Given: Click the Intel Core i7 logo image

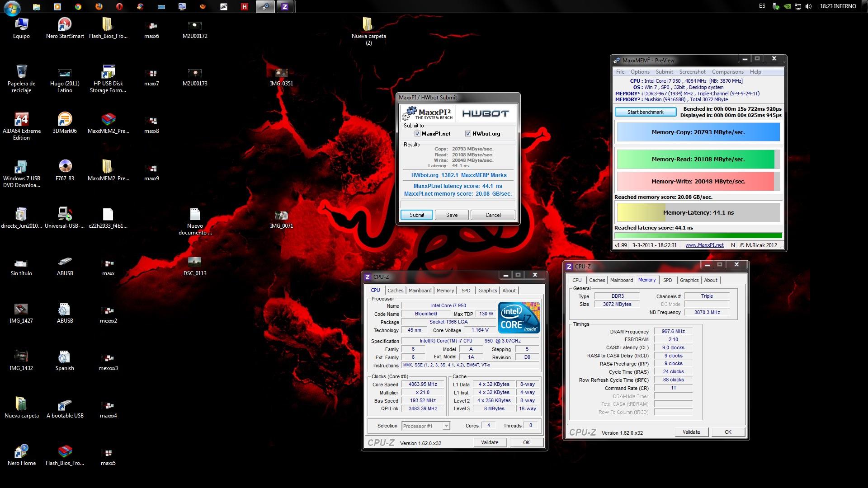Looking at the screenshot, I should coord(519,318).
